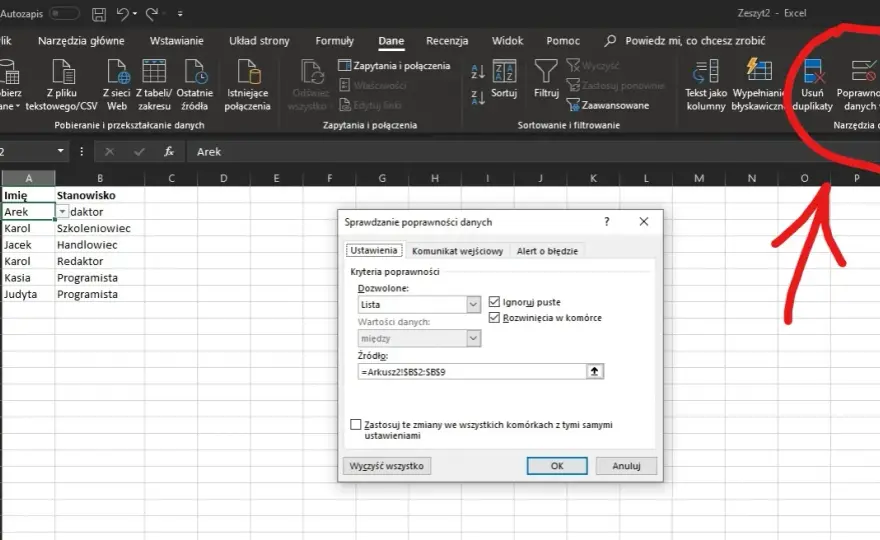The height and width of the screenshot is (540, 880).
Task: Click inside the Źródło source field
Action: [x=472, y=372]
